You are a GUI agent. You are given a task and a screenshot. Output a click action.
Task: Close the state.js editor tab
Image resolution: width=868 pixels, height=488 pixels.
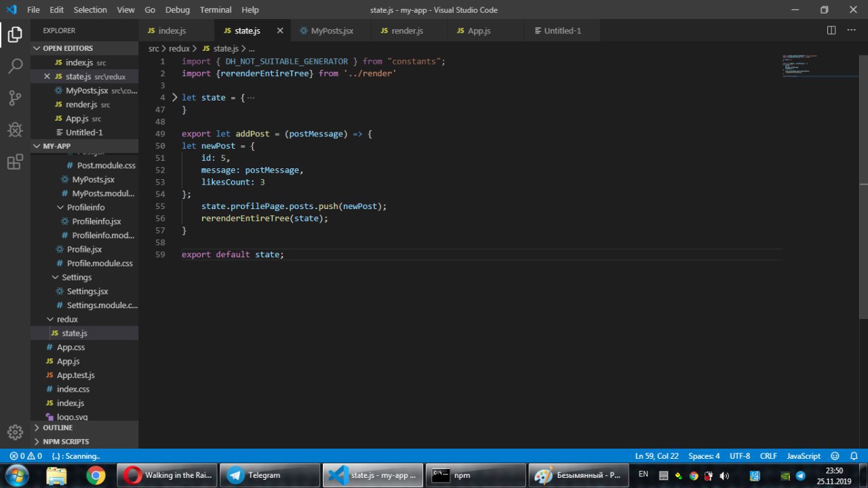click(x=280, y=31)
